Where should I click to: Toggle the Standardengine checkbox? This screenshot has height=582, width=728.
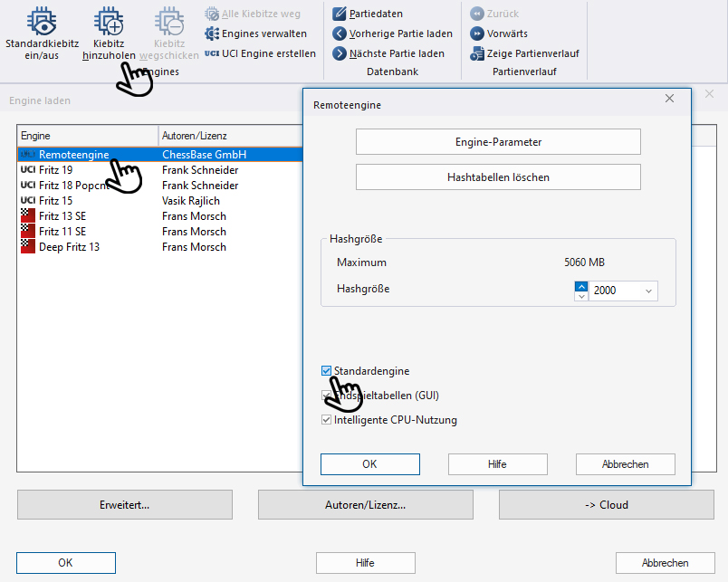point(326,371)
